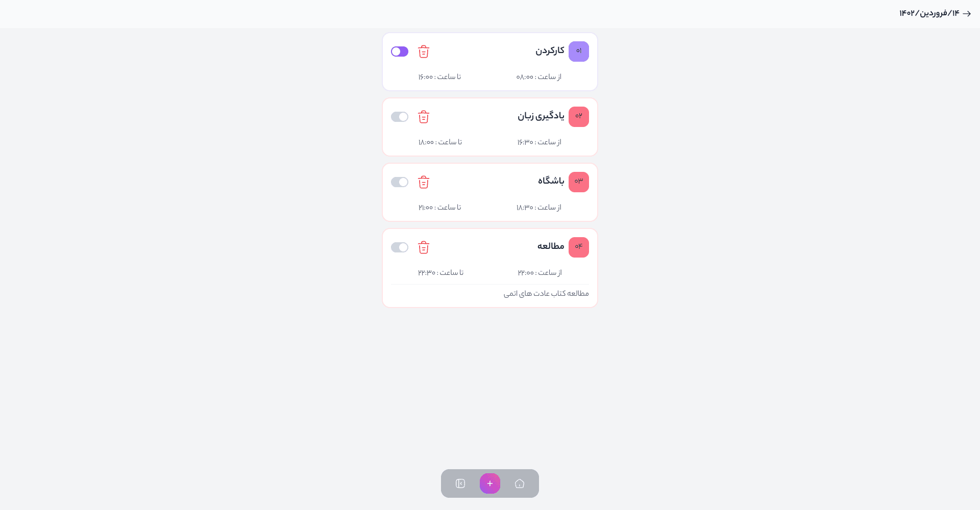Go to home via bottom bar icon

[520, 483]
